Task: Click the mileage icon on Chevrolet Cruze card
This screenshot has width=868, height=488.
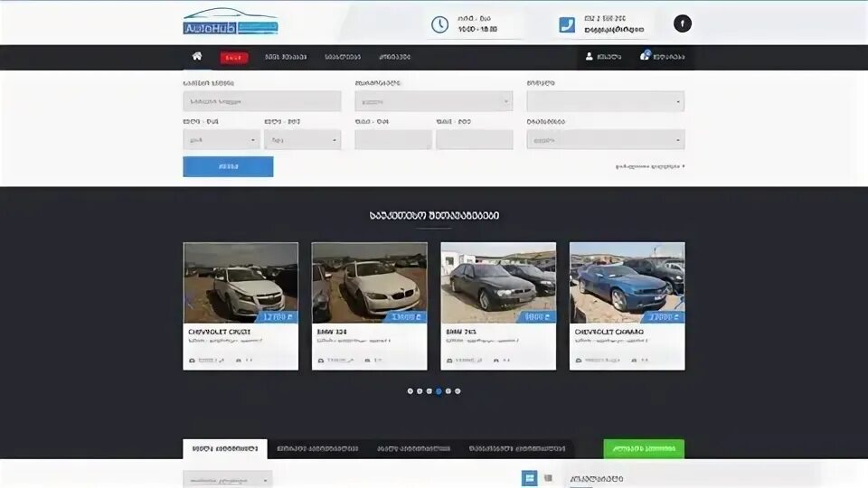Action: point(192,361)
